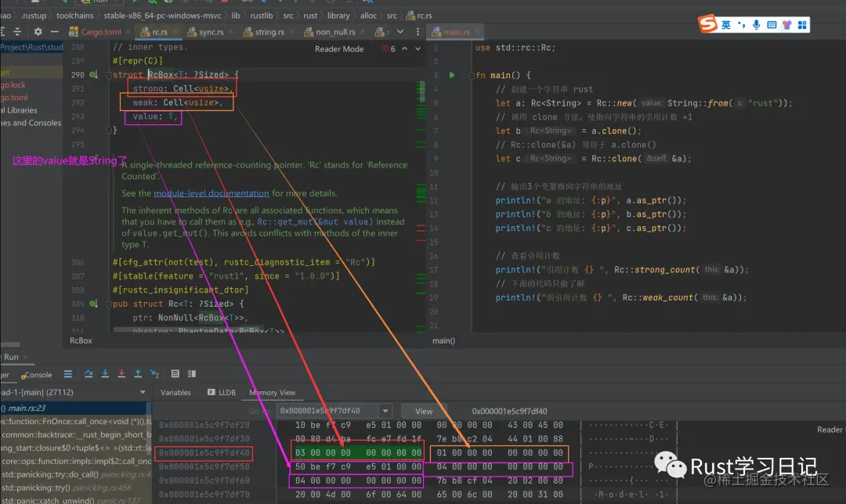
Task: Select the main.rs:23 stack frame
Action: pos(73,408)
